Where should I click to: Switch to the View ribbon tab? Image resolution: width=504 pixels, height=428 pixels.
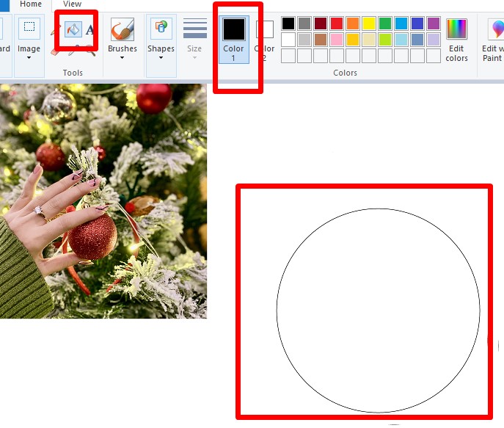point(72,4)
